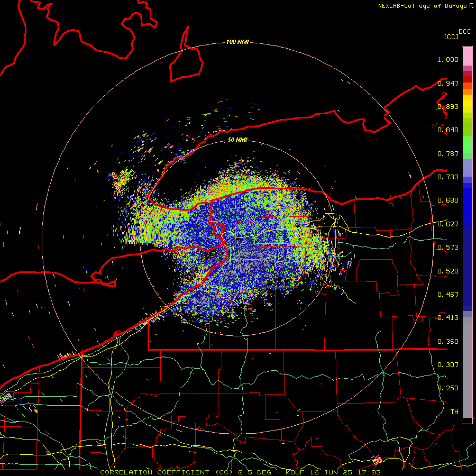Click the radar site center at KBUF
Viewport: 476px width, 476px height.
[237, 238]
